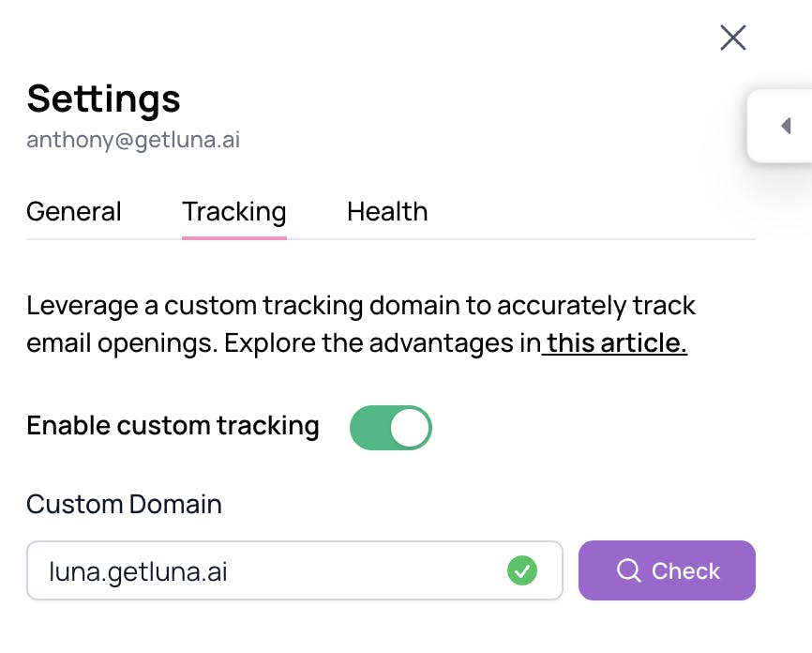Viewport: 812px width, 653px height.
Task: Click the luna.getluna.ai domain text
Action: [x=138, y=571]
